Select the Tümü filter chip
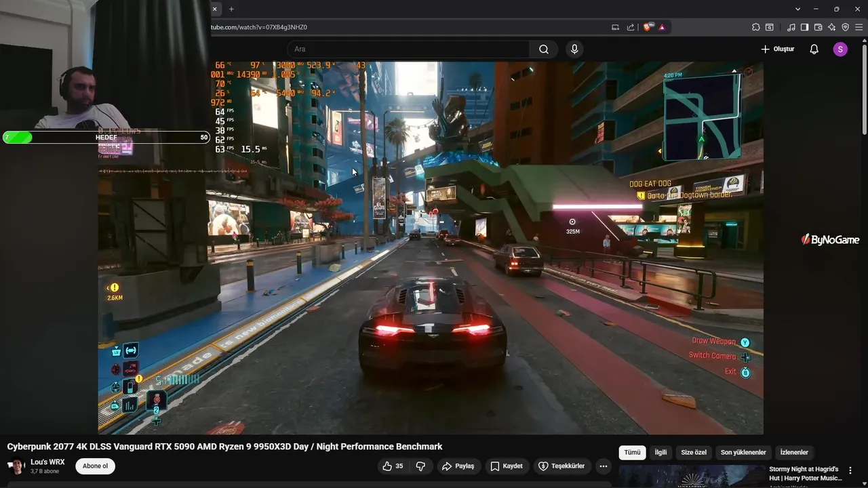 click(632, 452)
